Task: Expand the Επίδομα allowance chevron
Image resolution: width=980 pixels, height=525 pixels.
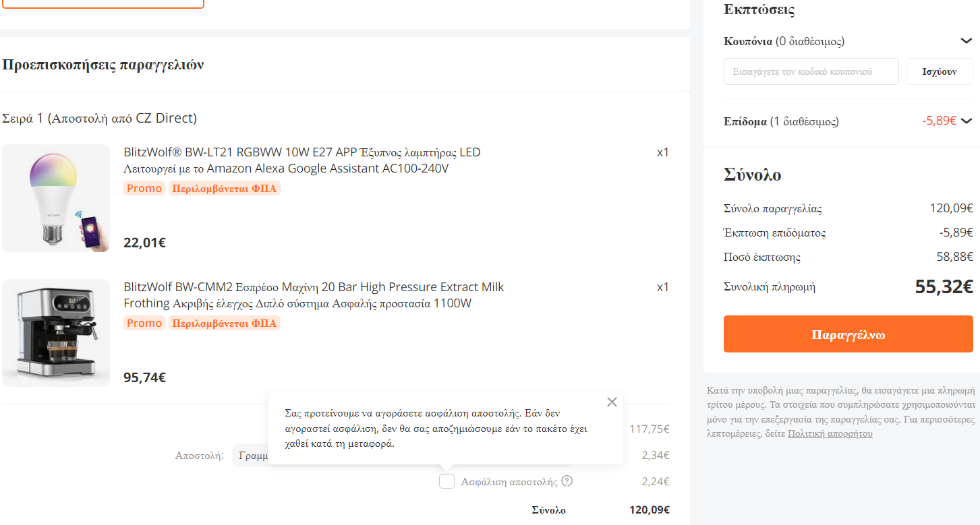Action: tap(967, 121)
